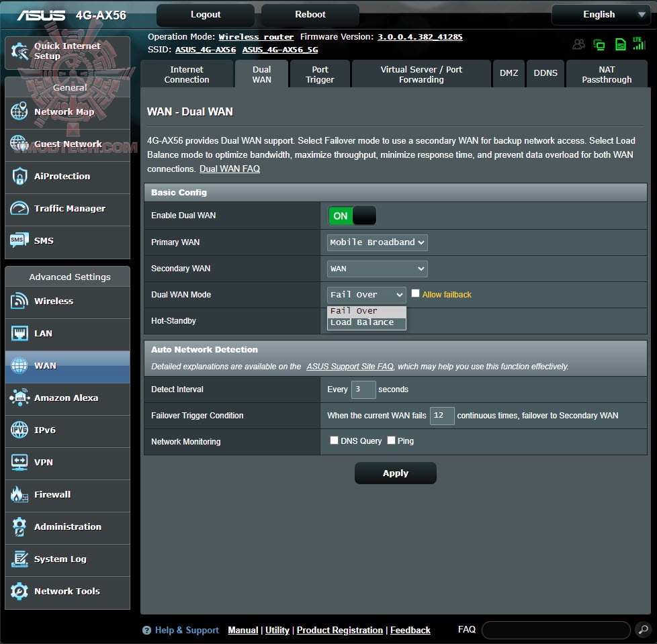
Task: Click the SIM card status icon
Action: [620, 44]
